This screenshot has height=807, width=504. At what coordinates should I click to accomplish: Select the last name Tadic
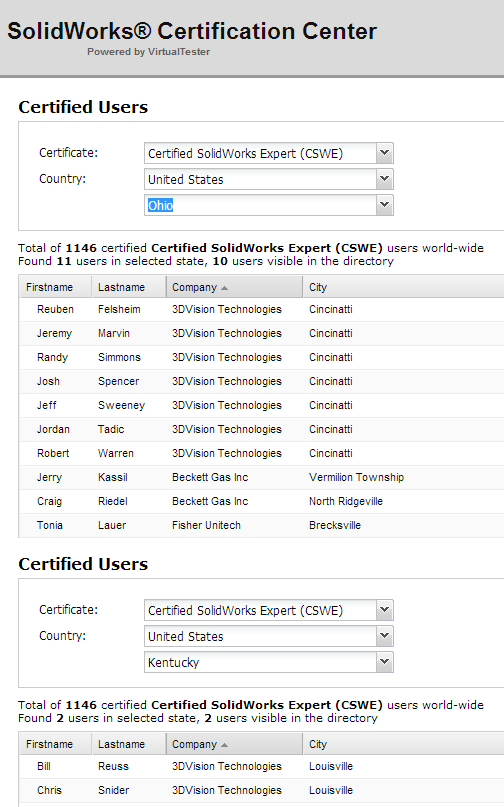coord(111,429)
